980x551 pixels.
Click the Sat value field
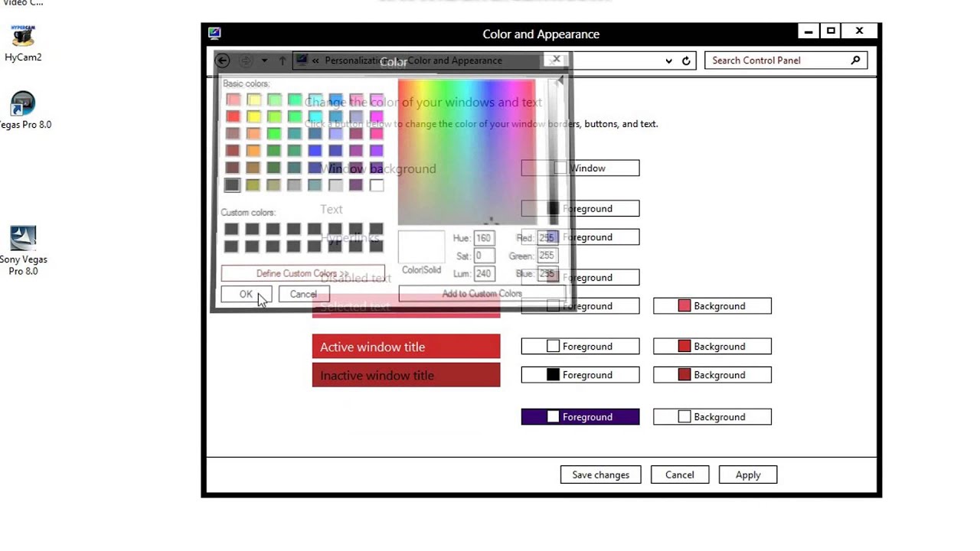coord(483,256)
